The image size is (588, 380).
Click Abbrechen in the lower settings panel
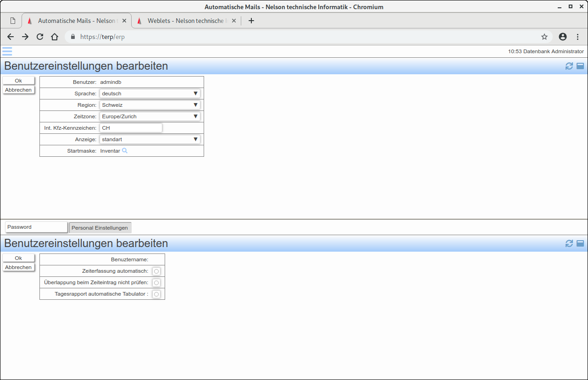pos(18,267)
